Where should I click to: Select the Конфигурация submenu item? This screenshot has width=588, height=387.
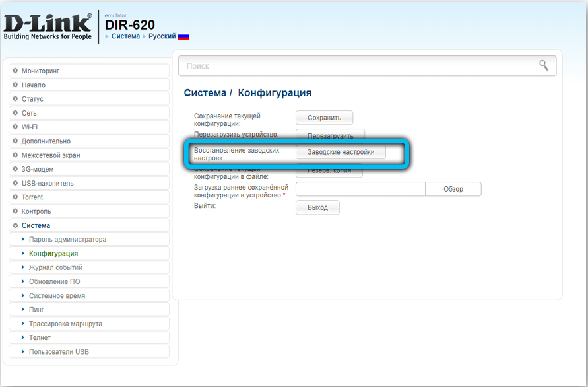[89, 254]
